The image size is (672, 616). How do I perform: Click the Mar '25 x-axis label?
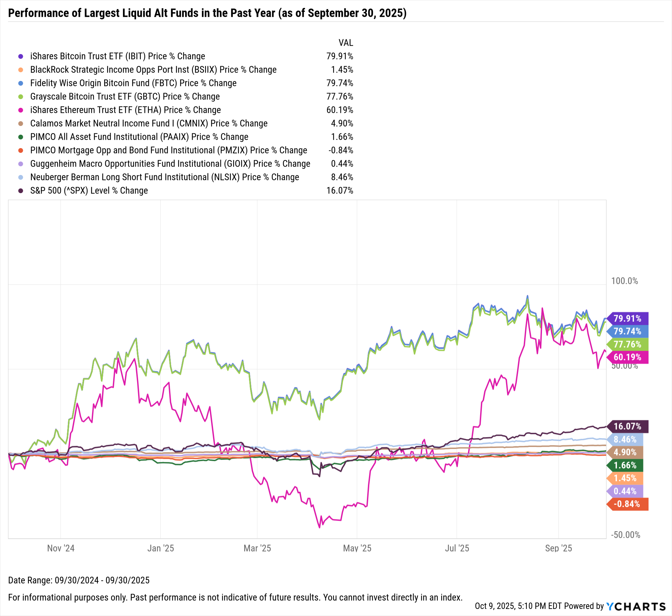[x=257, y=548]
